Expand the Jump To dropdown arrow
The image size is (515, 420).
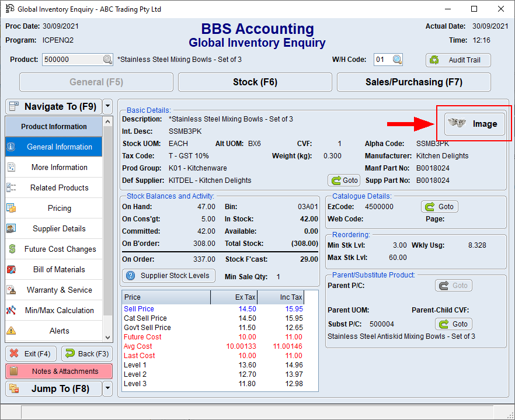(x=107, y=388)
